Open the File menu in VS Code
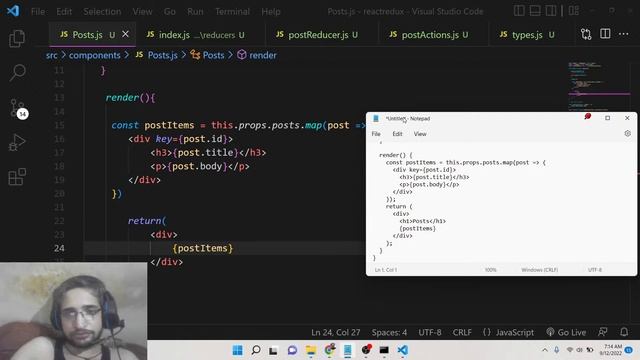 38,11
